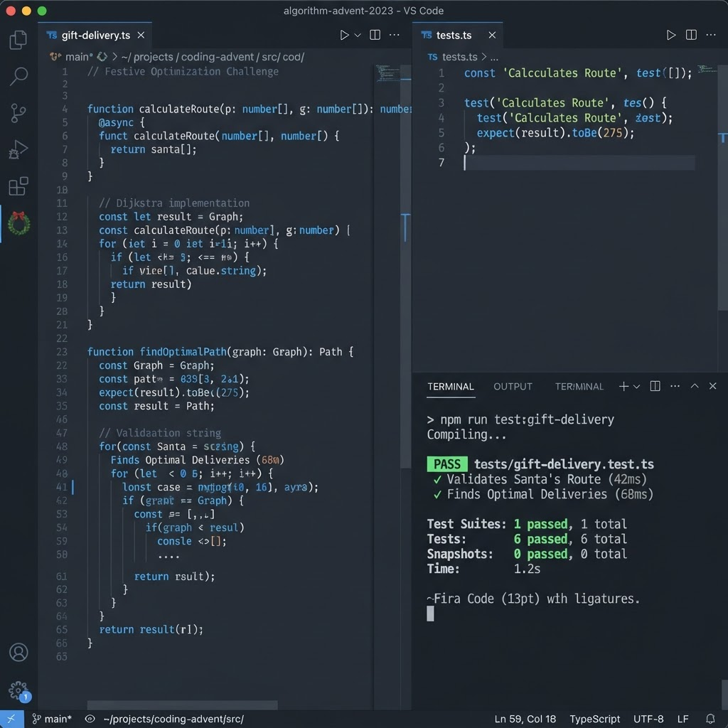Change end of line sequence LF
This screenshot has width=728, height=728.
pos(682,719)
